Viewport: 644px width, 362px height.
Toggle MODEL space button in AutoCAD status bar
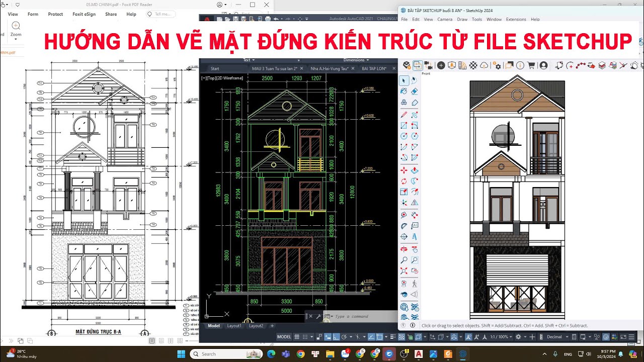click(284, 337)
